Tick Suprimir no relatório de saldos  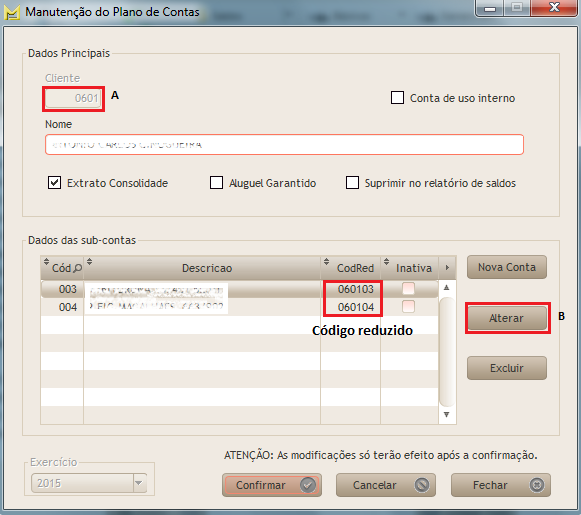[x=352, y=183]
